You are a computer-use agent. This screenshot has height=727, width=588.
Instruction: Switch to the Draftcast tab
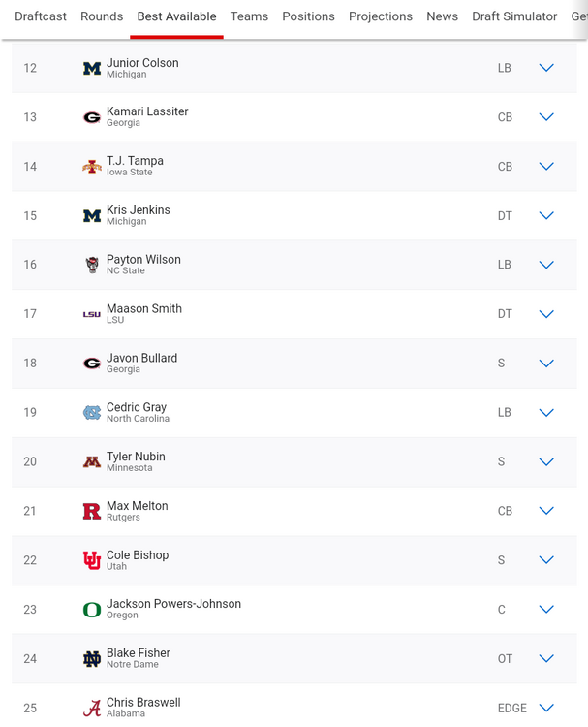(41, 16)
